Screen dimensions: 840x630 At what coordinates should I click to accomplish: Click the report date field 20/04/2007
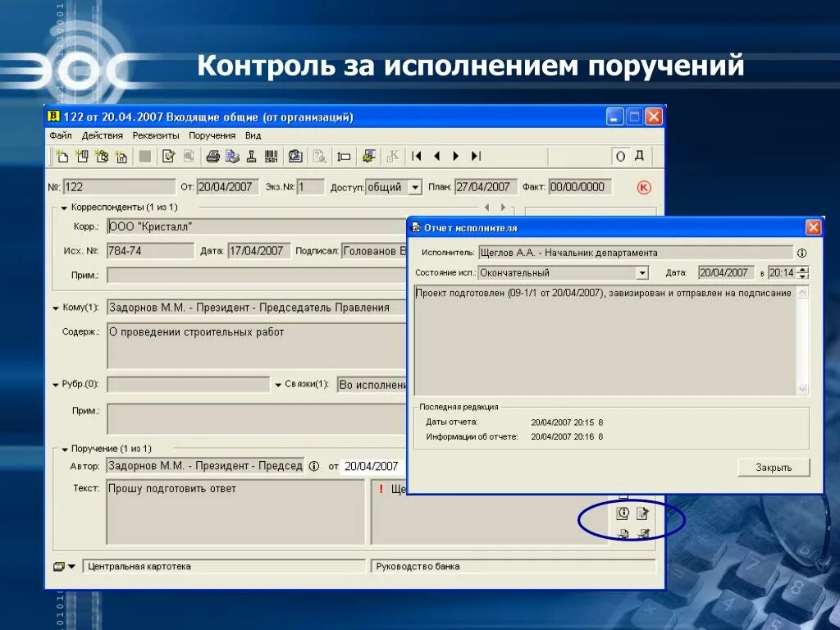pos(726,272)
